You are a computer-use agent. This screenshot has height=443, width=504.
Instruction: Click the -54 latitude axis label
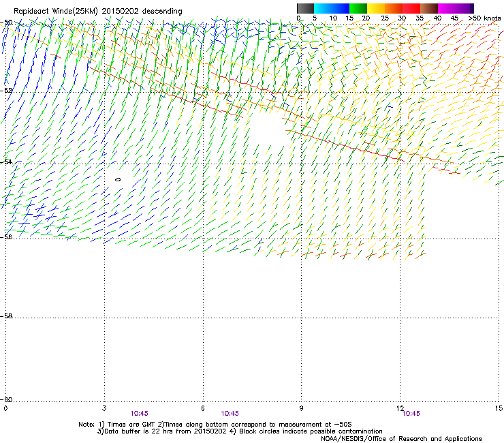[6, 162]
